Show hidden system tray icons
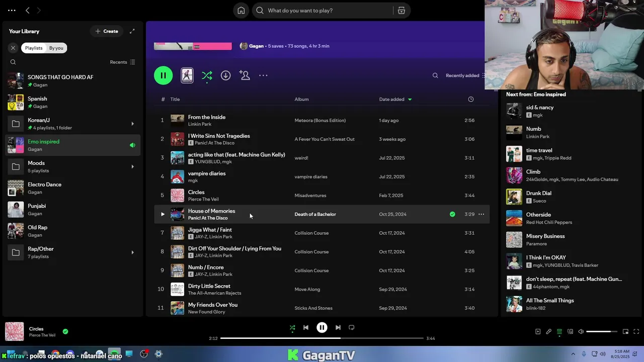Image resolution: width=644 pixels, height=362 pixels. pyautogui.click(x=573, y=354)
